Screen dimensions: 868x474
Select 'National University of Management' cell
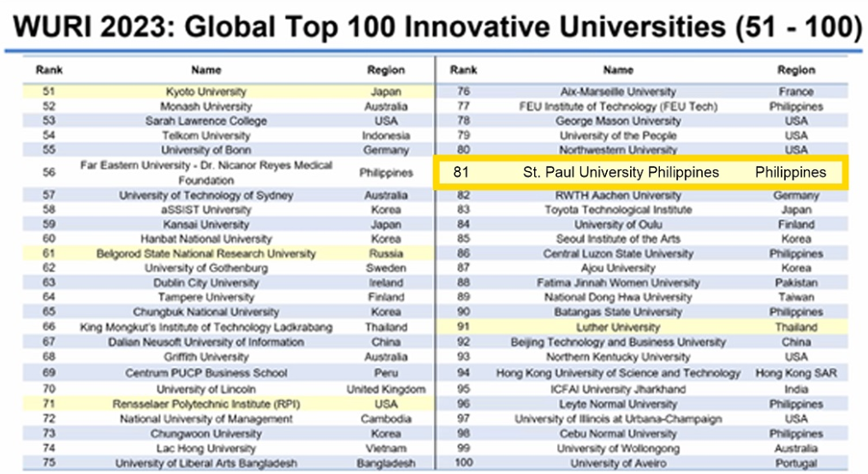point(206,418)
